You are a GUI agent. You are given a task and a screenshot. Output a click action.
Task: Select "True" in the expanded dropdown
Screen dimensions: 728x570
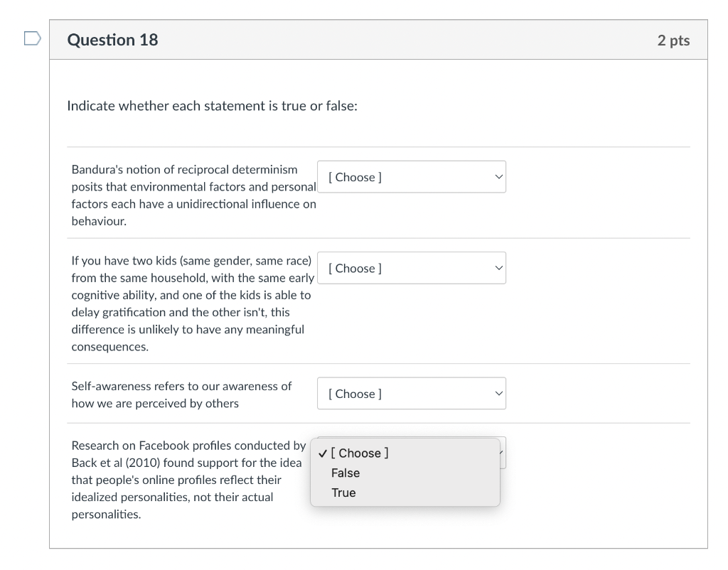click(x=343, y=492)
